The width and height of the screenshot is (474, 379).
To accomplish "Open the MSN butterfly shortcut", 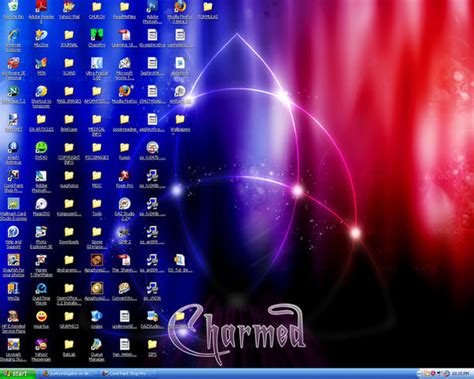I will tap(41, 66).
